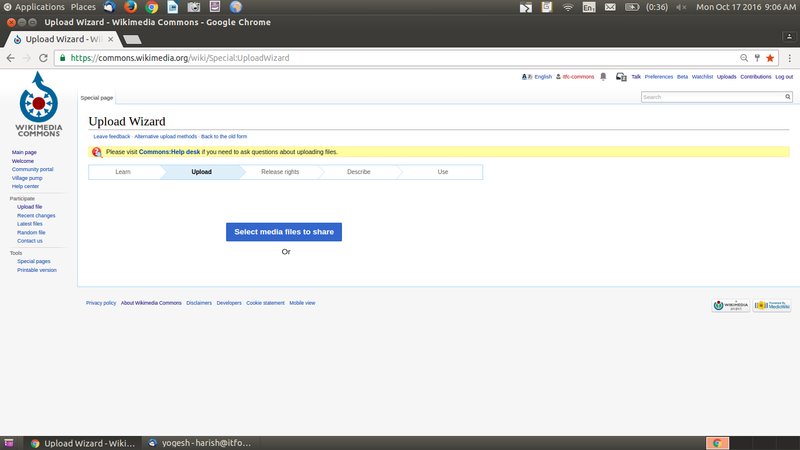Open Alternative upload methods link
Viewport: 800px width, 450px height.
(165, 137)
